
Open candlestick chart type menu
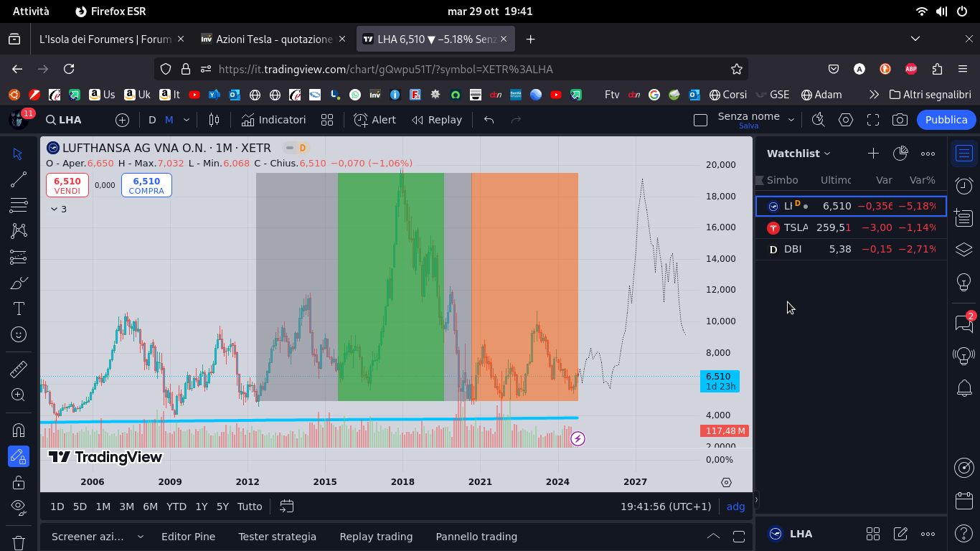pos(214,120)
